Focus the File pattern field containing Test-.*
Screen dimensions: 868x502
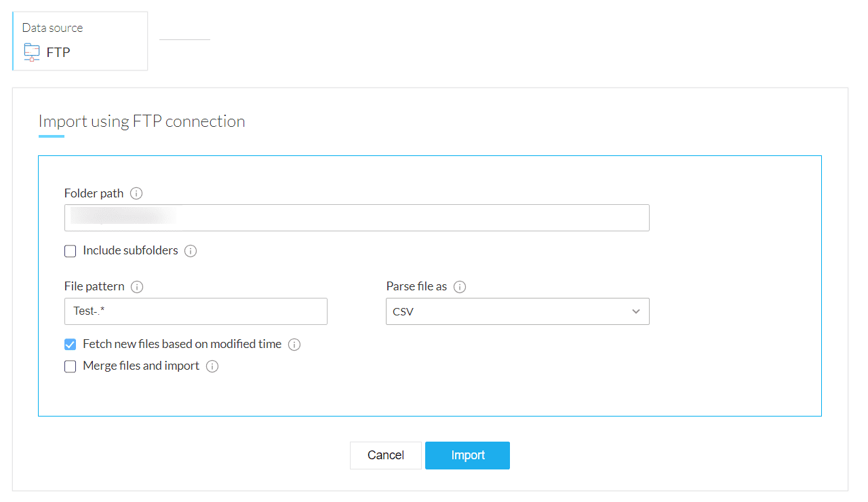tap(196, 311)
